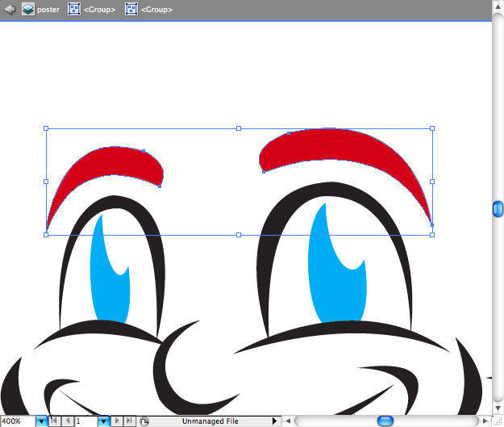Click the 'Unmanaged File' status text

point(210,421)
